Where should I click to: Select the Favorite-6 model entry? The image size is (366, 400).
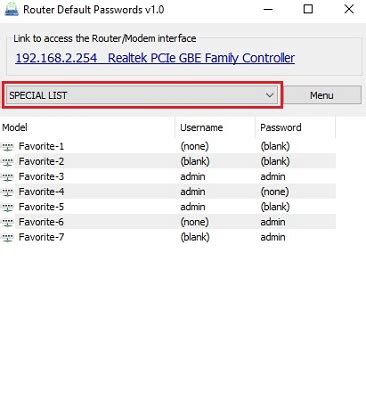(41, 222)
